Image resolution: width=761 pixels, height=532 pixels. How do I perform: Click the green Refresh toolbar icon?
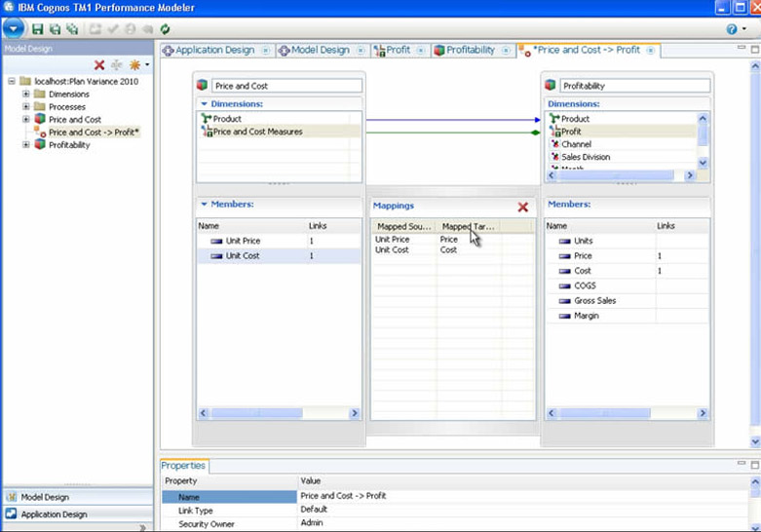[165, 29]
